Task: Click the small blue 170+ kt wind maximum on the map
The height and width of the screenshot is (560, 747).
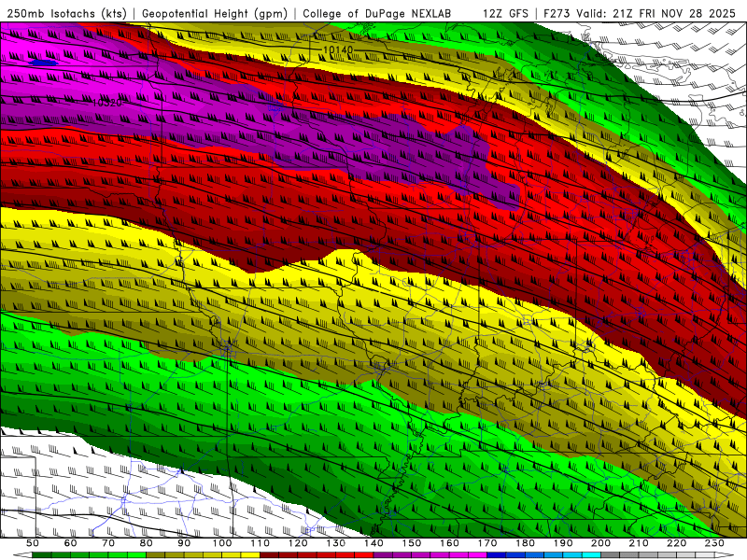Action: pyautogui.click(x=43, y=63)
